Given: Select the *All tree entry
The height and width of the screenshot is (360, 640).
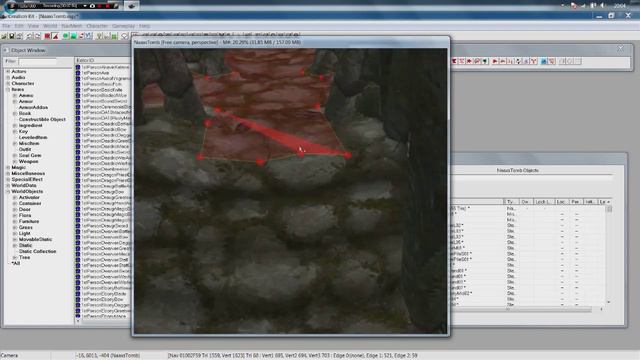Looking at the screenshot, I should click(16, 264).
